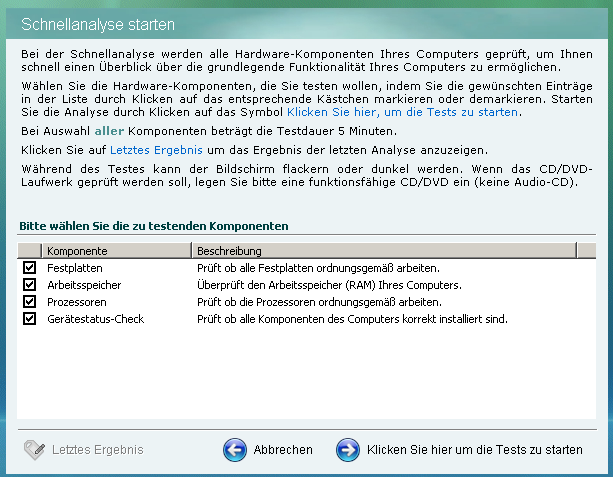Click the empty checkbox column header
The height and width of the screenshot is (477, 613).
tap(29, 251)
